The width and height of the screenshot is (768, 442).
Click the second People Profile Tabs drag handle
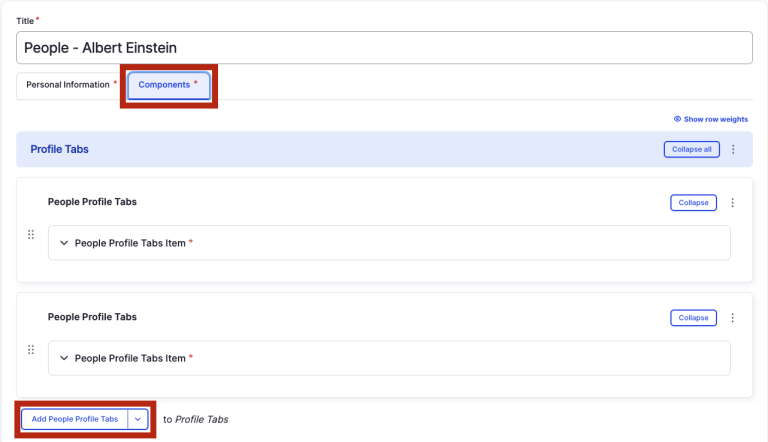(x=31, y=350)
